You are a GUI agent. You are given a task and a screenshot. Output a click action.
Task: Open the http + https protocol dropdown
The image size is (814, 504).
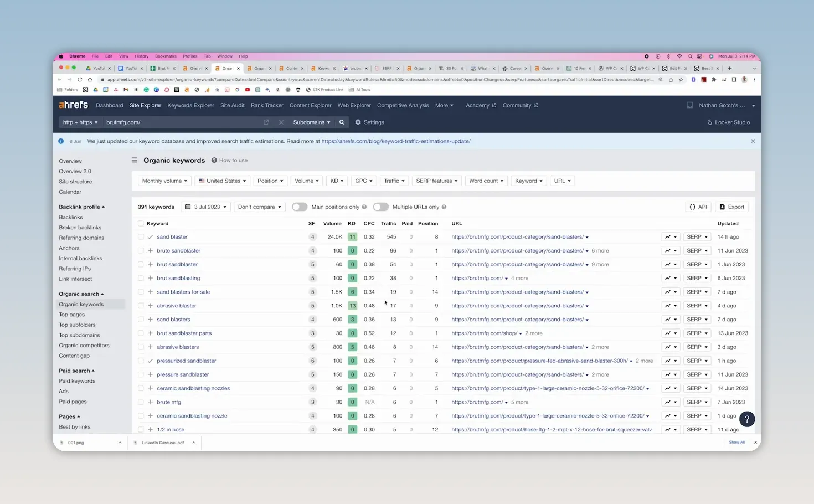pos(80,122)
